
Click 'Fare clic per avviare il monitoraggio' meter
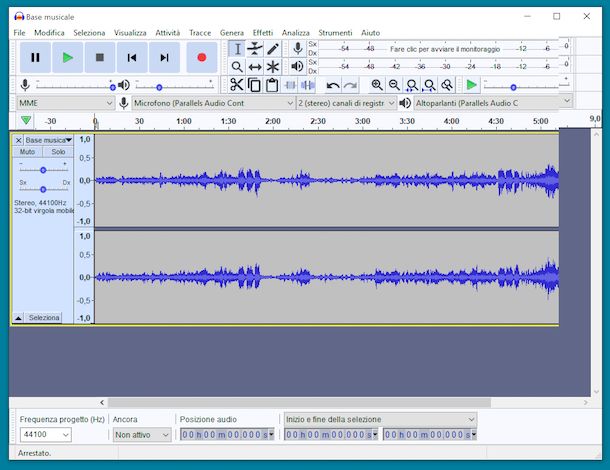(445, 49)
